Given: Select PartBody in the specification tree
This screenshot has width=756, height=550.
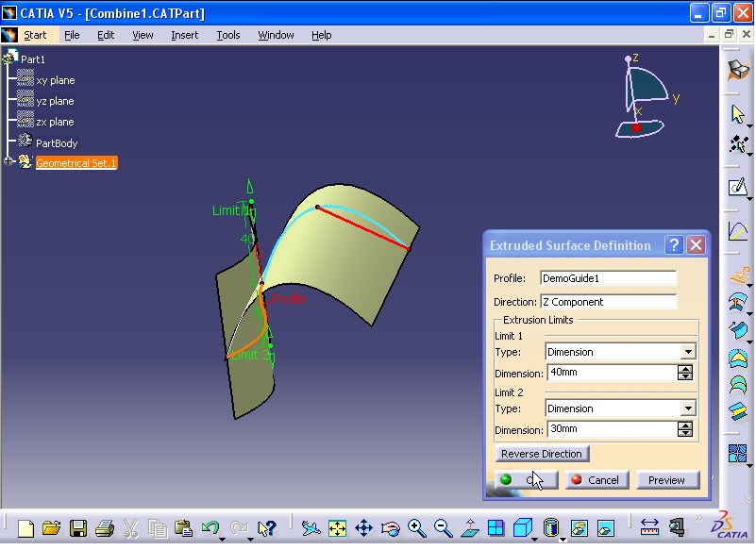Looking at the screenshot, I should tap(57, 143).
